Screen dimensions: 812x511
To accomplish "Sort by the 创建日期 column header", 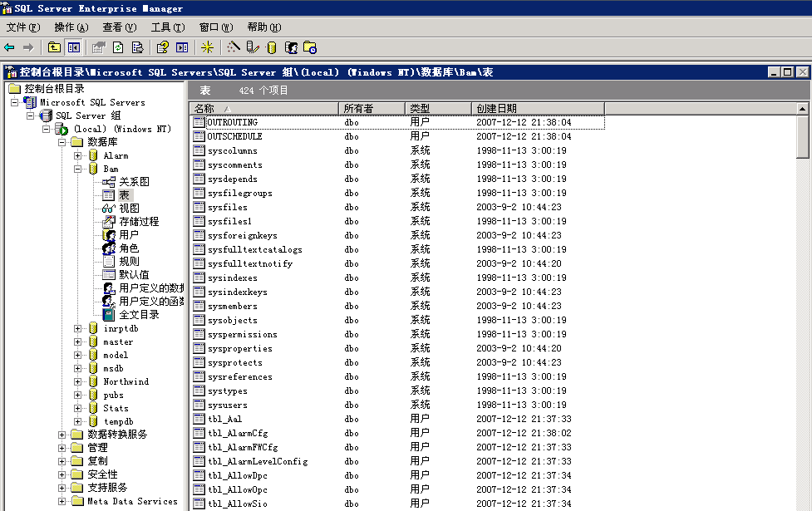I will pos(538,108).
